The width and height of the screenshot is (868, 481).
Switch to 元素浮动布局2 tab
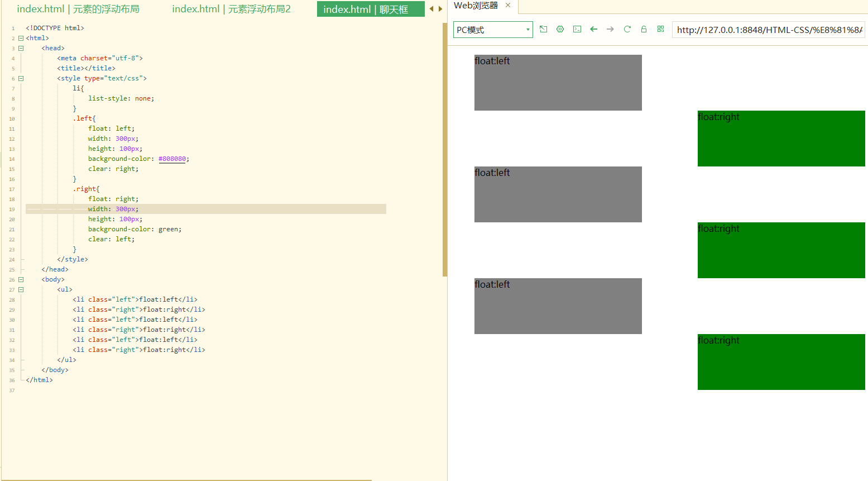click(231, 9)
